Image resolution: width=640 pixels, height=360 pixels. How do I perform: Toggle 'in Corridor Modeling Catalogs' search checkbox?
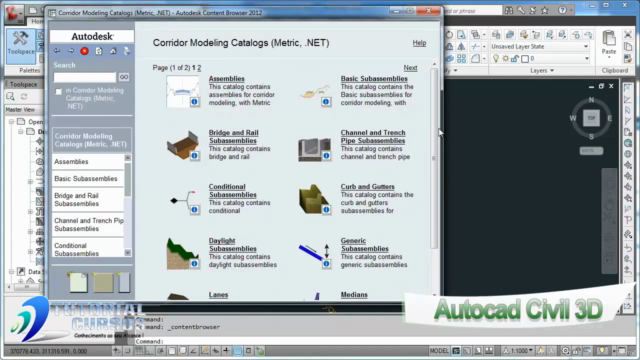59,91
